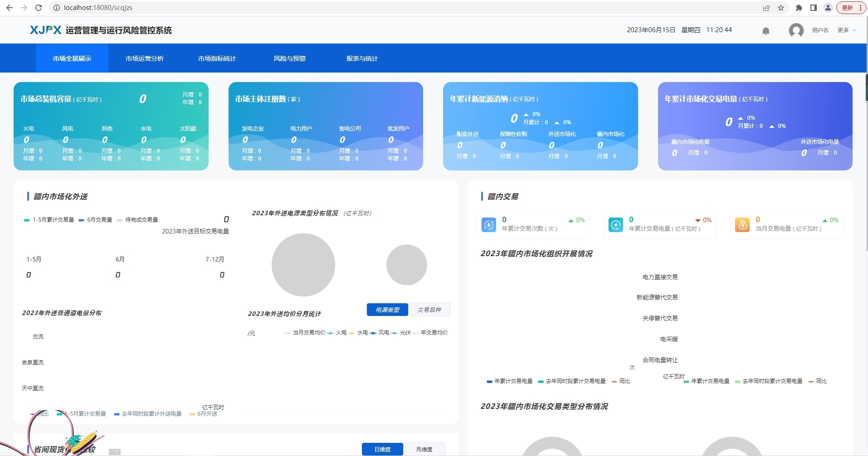Screen dimensions: 868x456
Task: Click the 用户名 label
Action: [x=820, y=30]
